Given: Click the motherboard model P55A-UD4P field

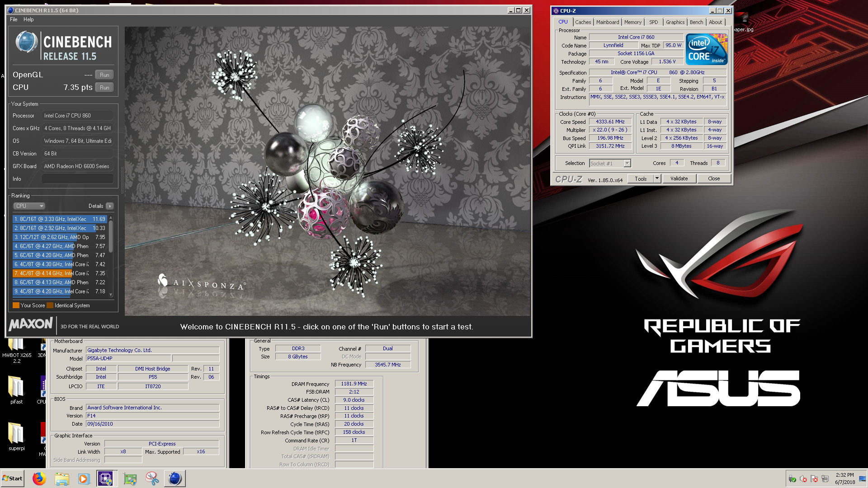Looking at the screenshot, I should 128,359.
